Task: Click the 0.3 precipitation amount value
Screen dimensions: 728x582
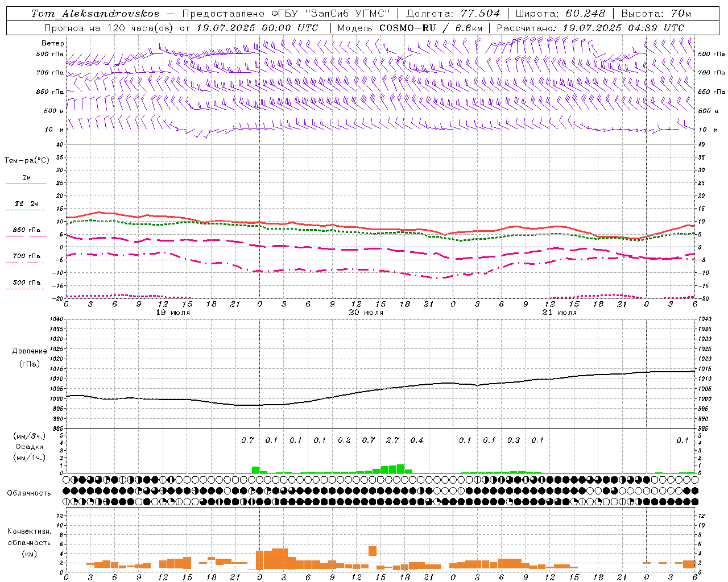Action: (514, 440)
